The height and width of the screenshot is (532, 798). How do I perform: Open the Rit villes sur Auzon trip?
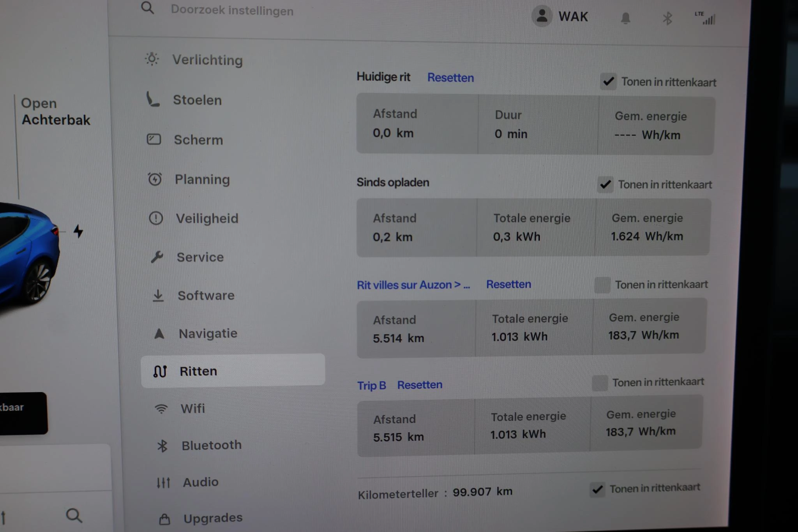pos(414,285)
